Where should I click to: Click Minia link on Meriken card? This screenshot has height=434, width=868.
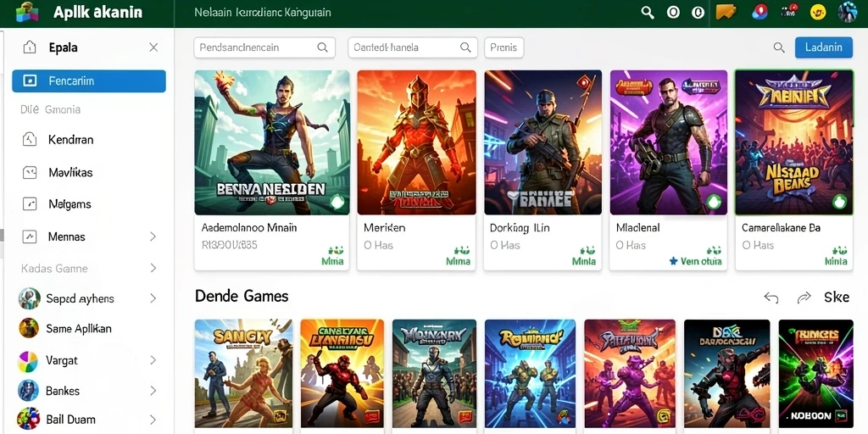coord(458,261)
